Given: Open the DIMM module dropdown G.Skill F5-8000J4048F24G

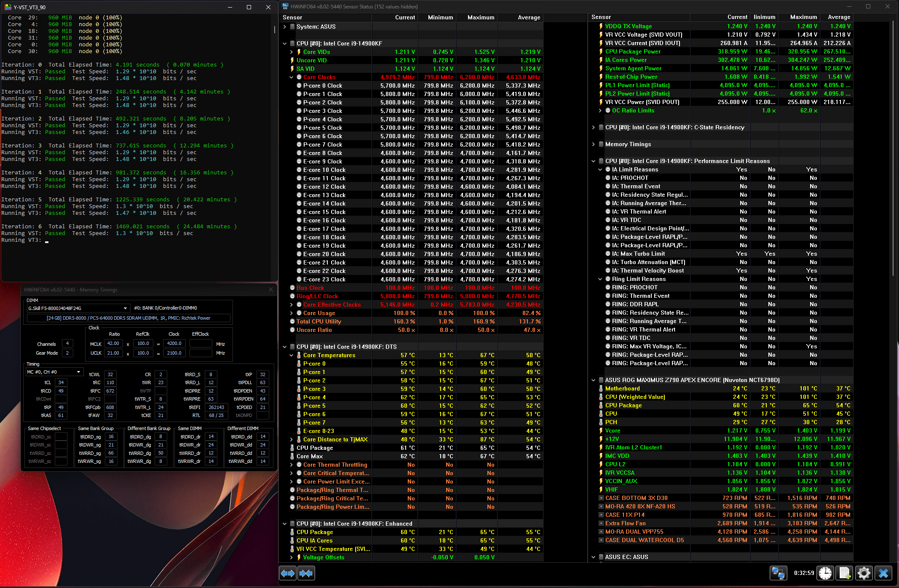Looking at the screenshot, I should coord(78,308).
